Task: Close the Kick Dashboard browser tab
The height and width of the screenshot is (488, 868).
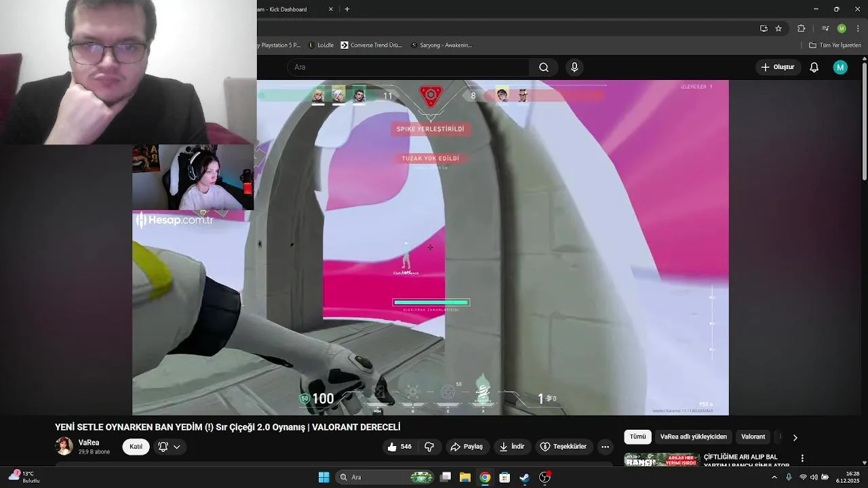Action: point(331,9)
